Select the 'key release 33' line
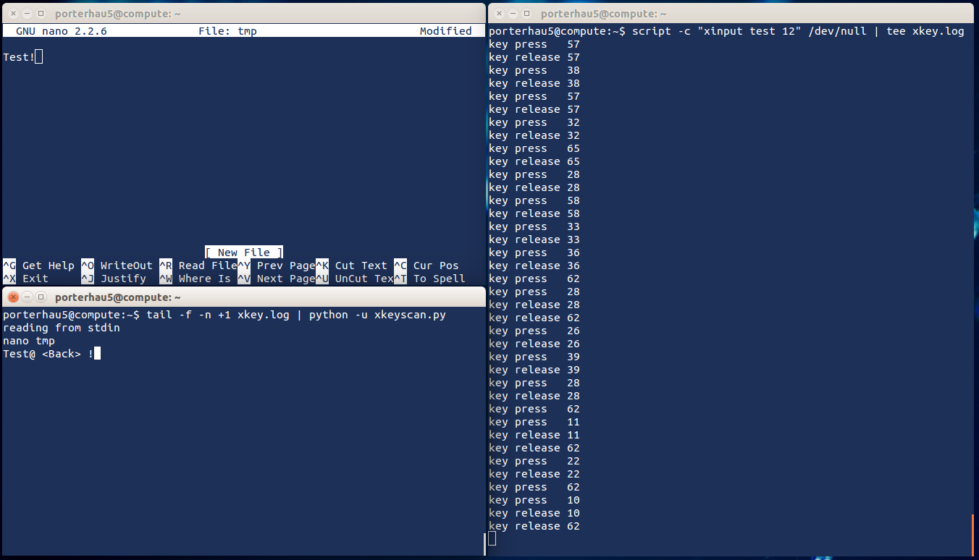This screenshot has height=560, width=979. [534, 239]
